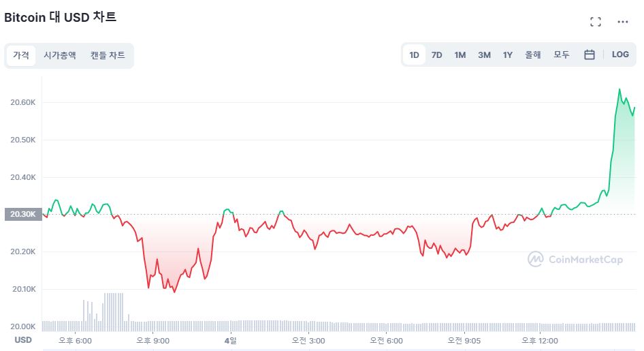The width and height of the screenshot is (644, 351).
Task: Toggle LOG scale on the chart
Action: pyautogui.click(x=620, y=55)
